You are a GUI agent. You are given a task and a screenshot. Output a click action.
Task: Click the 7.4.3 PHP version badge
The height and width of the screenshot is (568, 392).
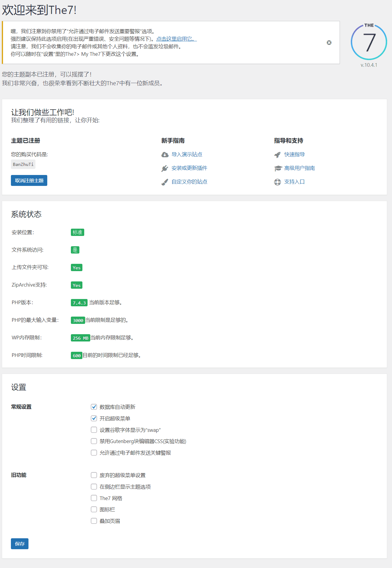point(79,303)
